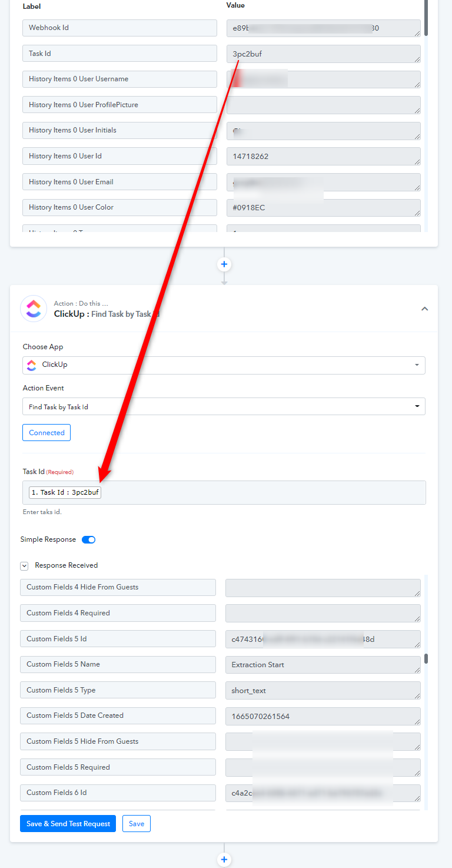Click the #0918EC user color value

point(324,207)
